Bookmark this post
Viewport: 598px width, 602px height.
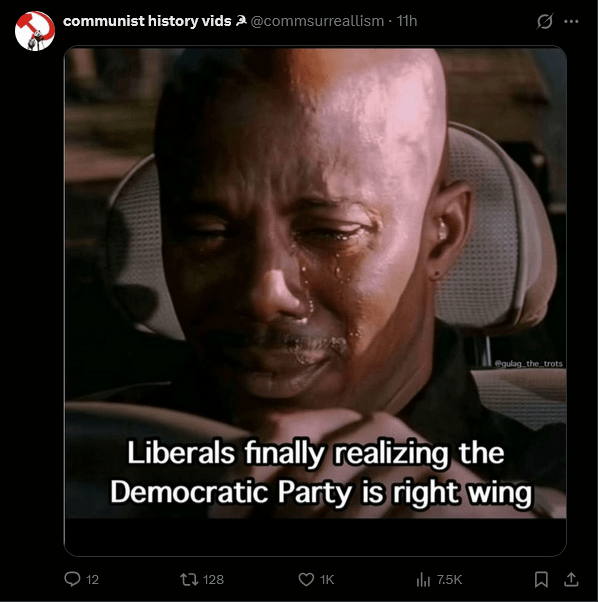coord(541,579)
